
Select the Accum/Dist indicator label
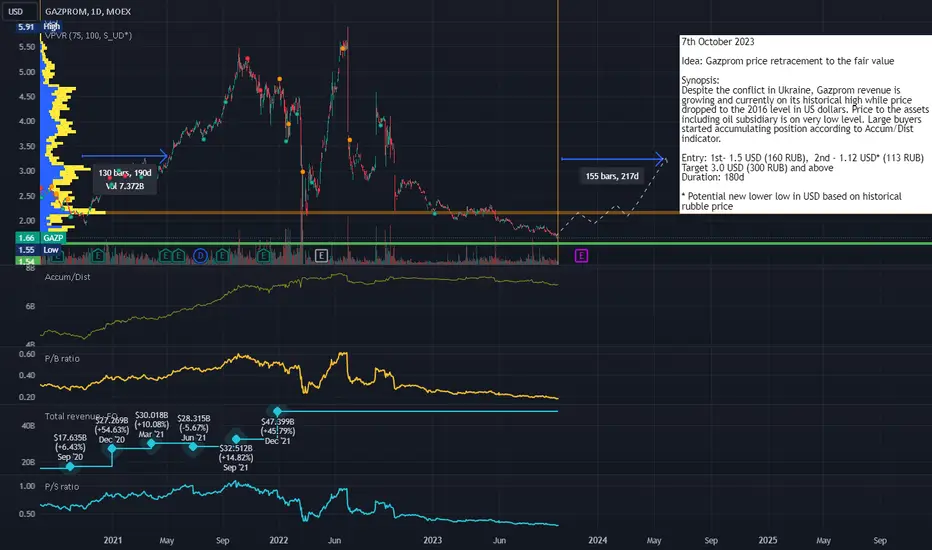(x=68, y=277)
